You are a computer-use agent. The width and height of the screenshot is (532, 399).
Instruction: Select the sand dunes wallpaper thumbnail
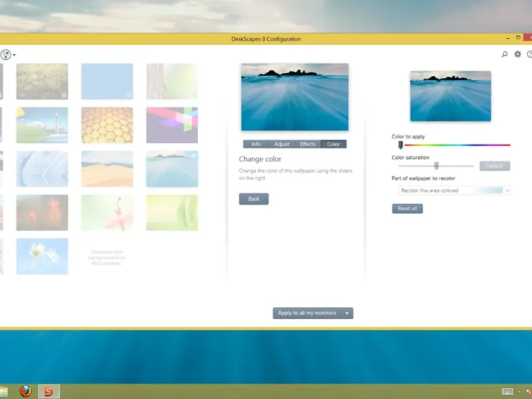click(x=107, y=169)
